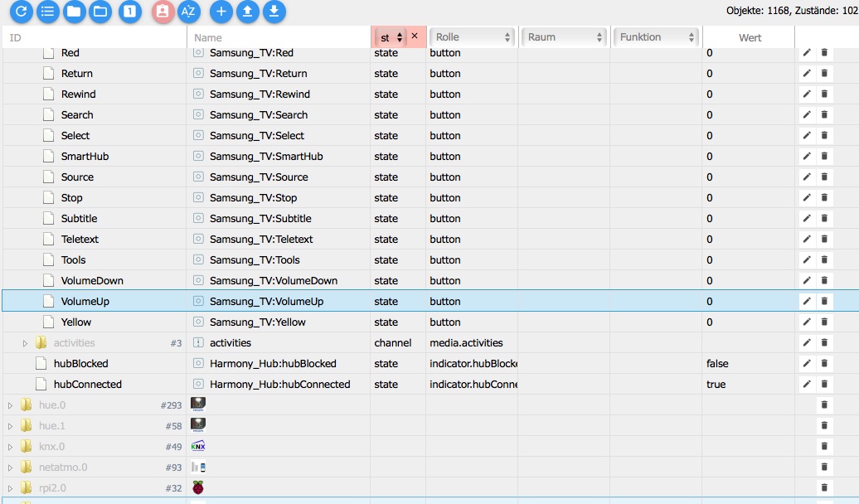Expand the netatmo.0 folder
The image size is (859, 504).
coord(10,468)
